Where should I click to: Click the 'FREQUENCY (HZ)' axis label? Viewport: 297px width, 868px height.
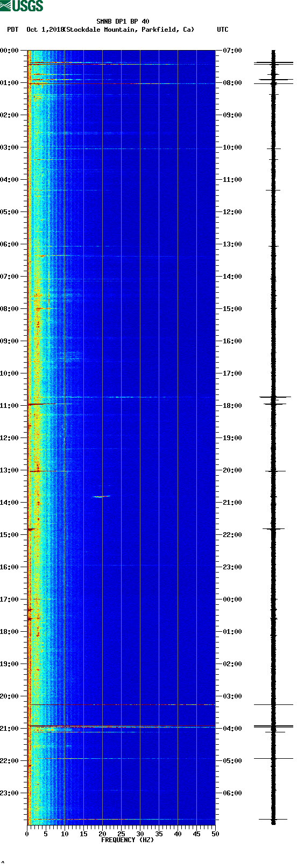pyautogui.click(x=128, y=840)
